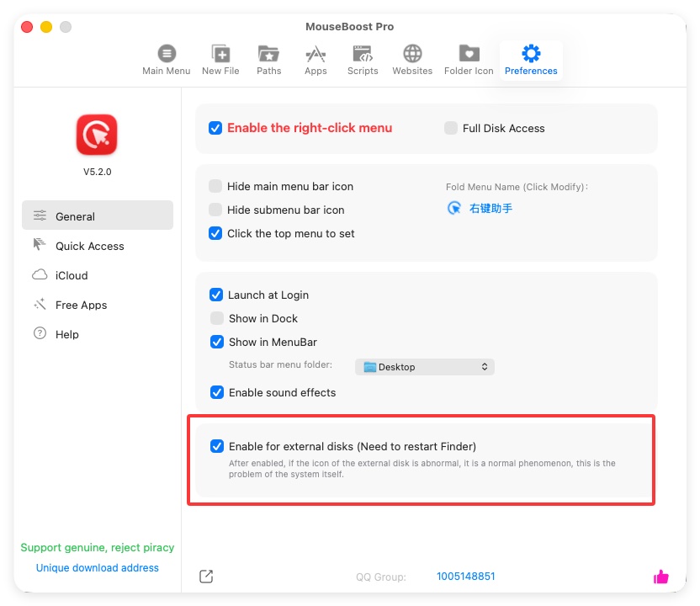The width and height of the screenshot is (700, 606).
Task: Click the MouseBoost Pro red app logo
Action: (97, 135)
